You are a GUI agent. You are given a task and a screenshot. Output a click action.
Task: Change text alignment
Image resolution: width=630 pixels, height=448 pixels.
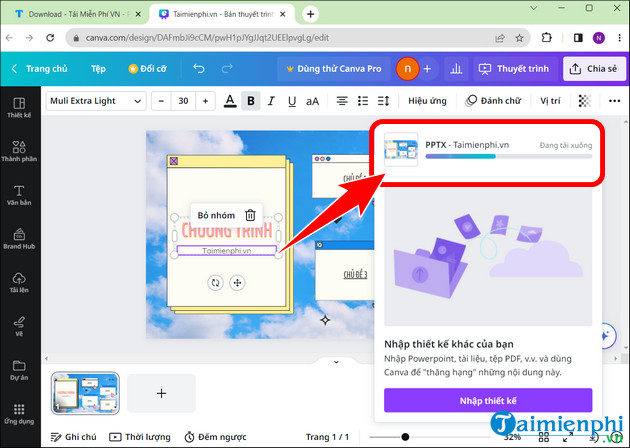[x=342, y=101]
